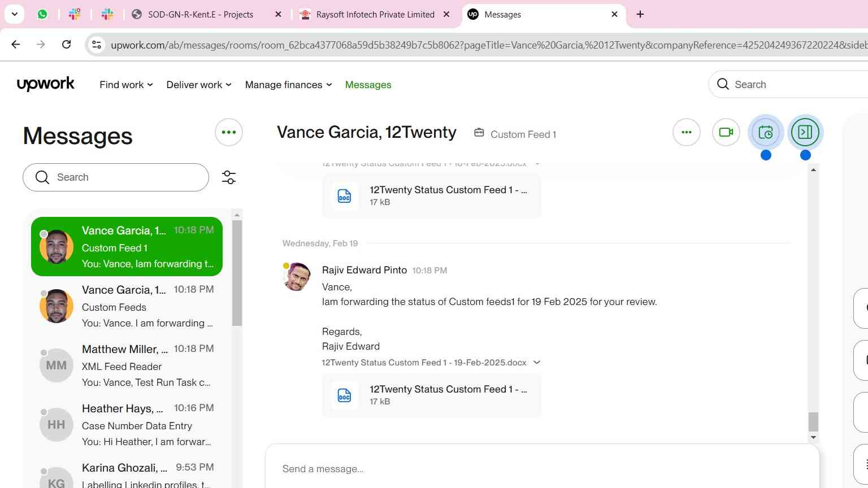Open the second Slack pinned tab
Viewport: 868px width, 488px height.
(x=107, y=14)
